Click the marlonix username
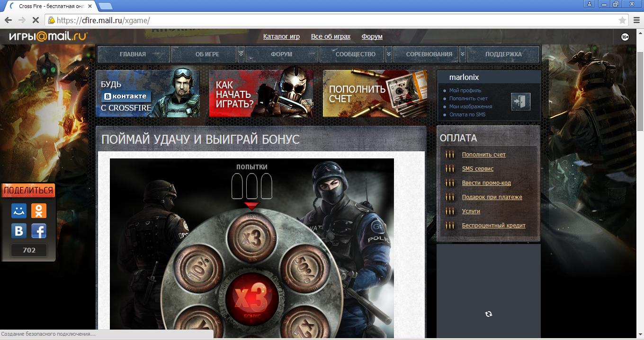Image resolution: width=644 pixels, height=340 pixels. pos(464,77)
